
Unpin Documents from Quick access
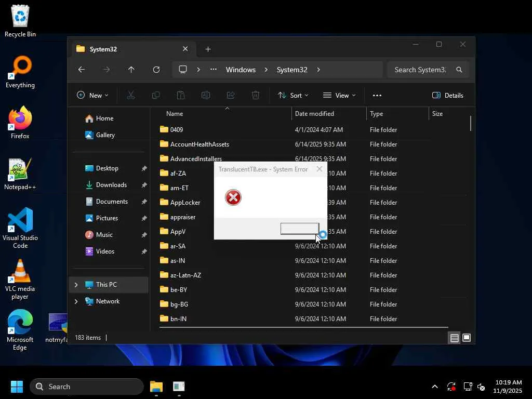pos(144,202)
